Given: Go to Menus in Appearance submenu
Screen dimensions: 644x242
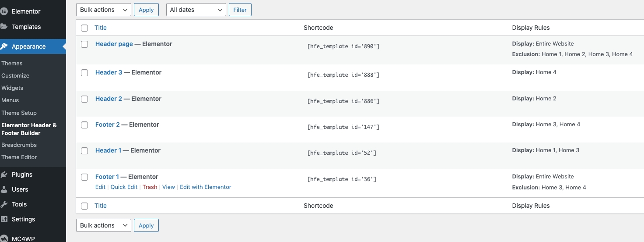Looking at the screenshot, I should click(x=10, y=100).
